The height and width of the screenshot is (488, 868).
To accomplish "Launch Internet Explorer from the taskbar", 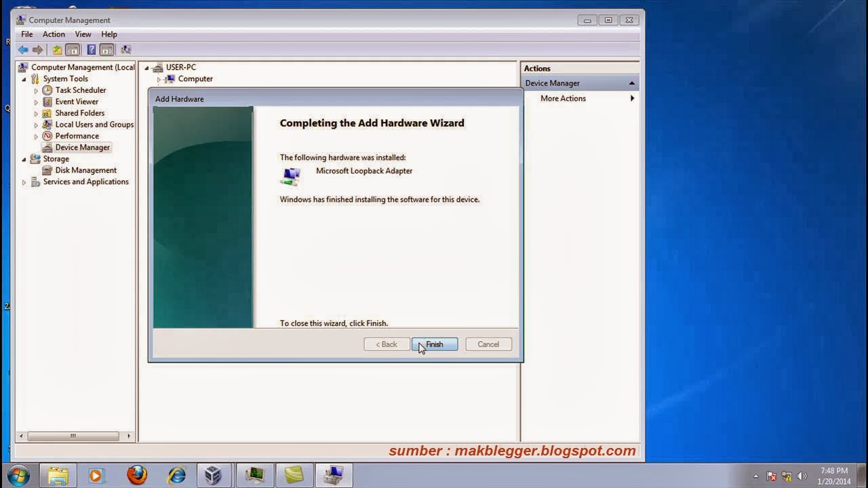I will coord(176,476).
